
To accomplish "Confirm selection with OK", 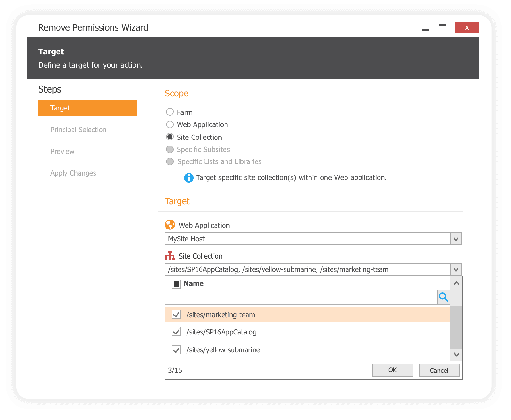I will [x=392, y=370].
